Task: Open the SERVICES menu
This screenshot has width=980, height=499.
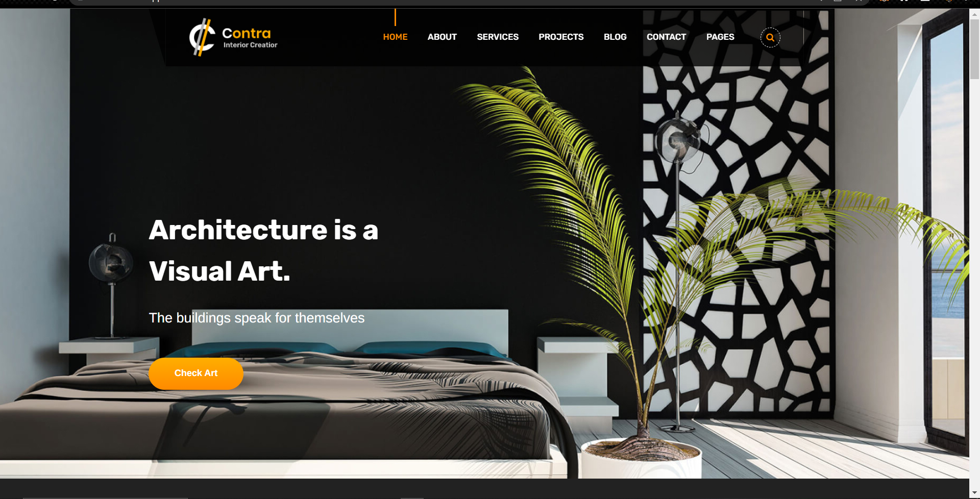Action: 498,37
